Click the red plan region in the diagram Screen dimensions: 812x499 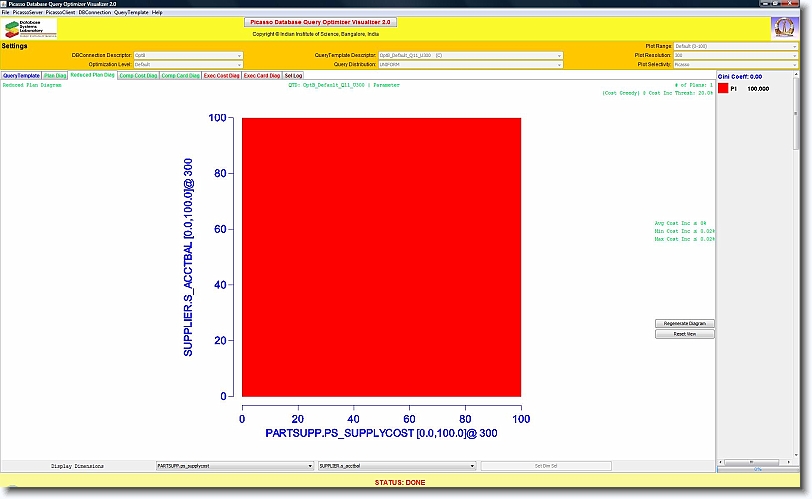pyautogui.click(x=381, y=257)
